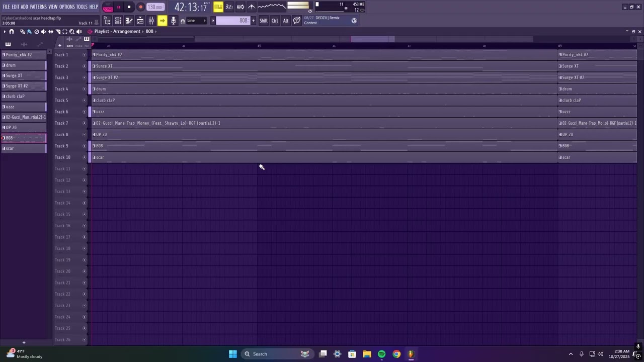Open the EDIT menu

16,7
